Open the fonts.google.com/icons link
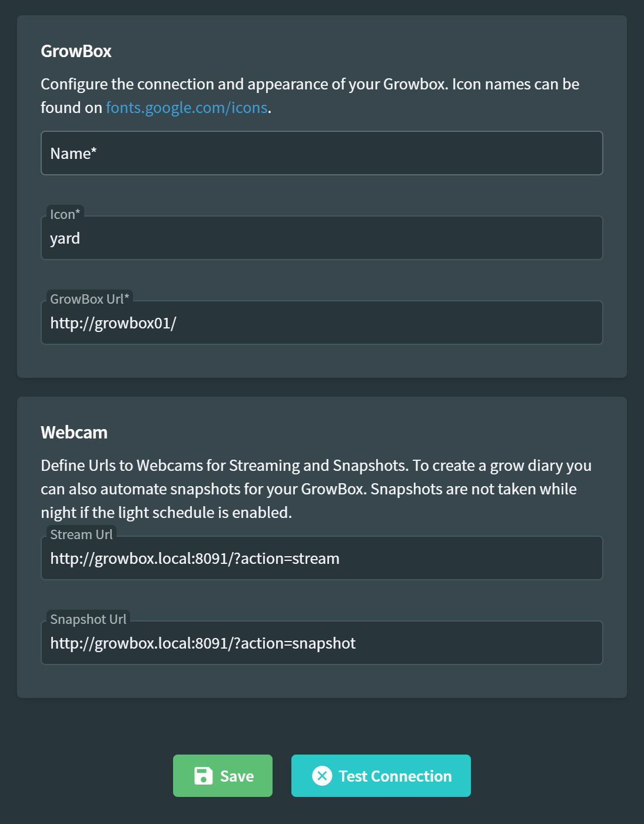Image resolution: width=644 pixels, height=824 pixels. (187, 108)
